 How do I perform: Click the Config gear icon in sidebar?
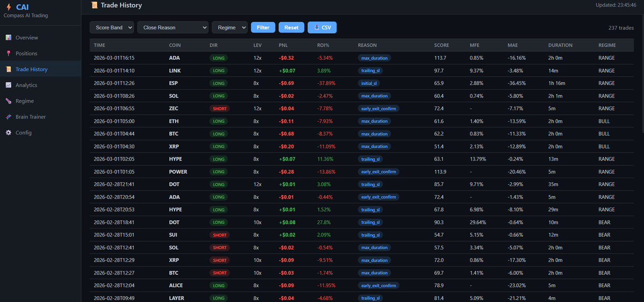[x=9, y=132]
